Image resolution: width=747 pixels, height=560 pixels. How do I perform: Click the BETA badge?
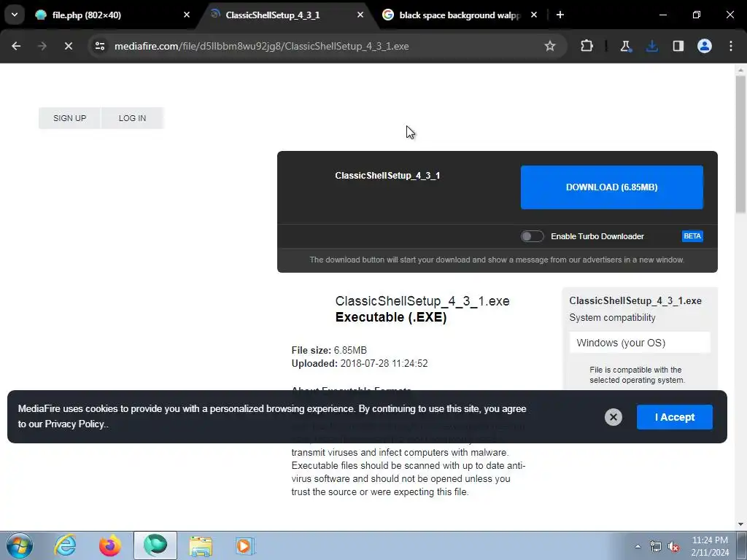(692, 236)
